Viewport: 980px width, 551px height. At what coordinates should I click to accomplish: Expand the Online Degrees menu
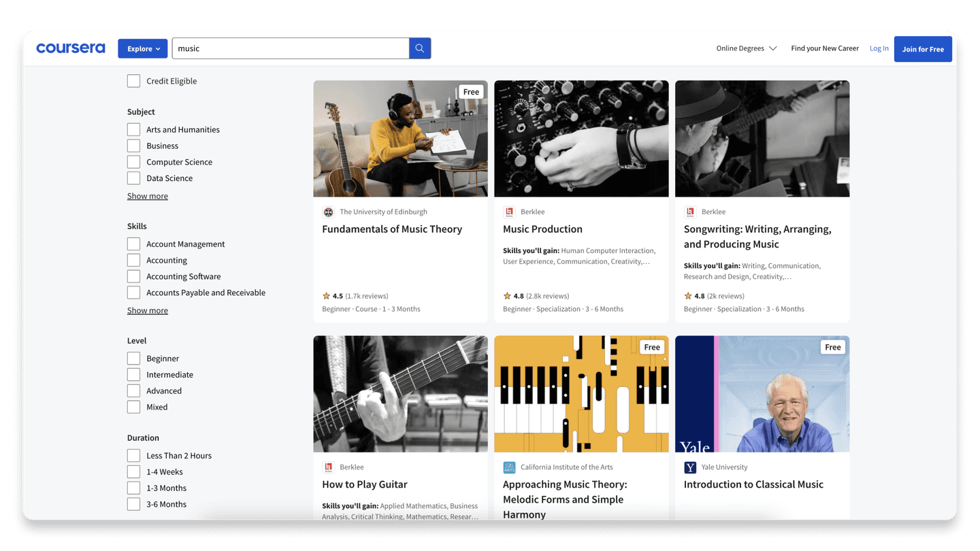[x=746, y=48]
